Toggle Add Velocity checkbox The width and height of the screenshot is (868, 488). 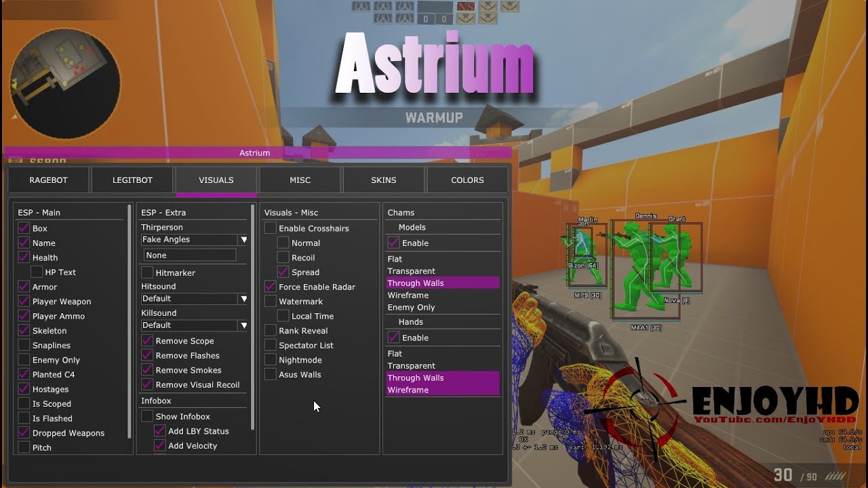click(160, 445)
